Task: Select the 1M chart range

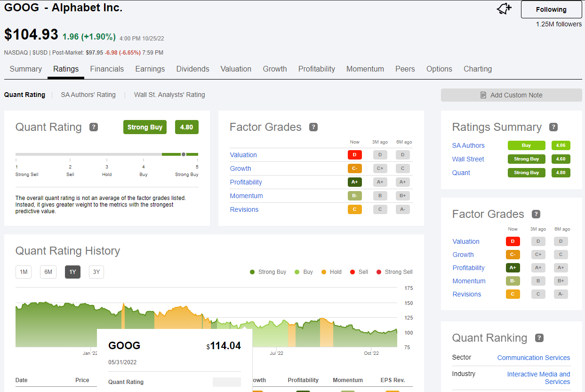Action: tap(24, 272)
